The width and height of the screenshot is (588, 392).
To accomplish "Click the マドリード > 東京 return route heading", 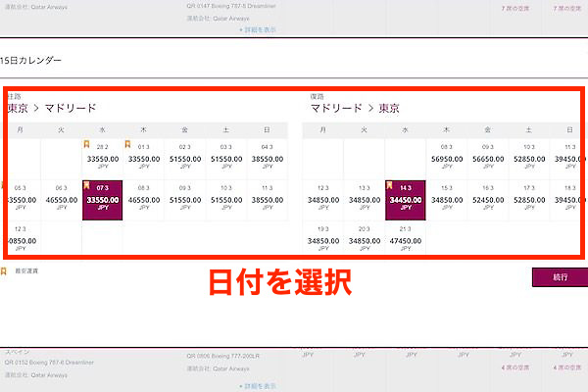I will pyautogui.click(x=355, y=108).
